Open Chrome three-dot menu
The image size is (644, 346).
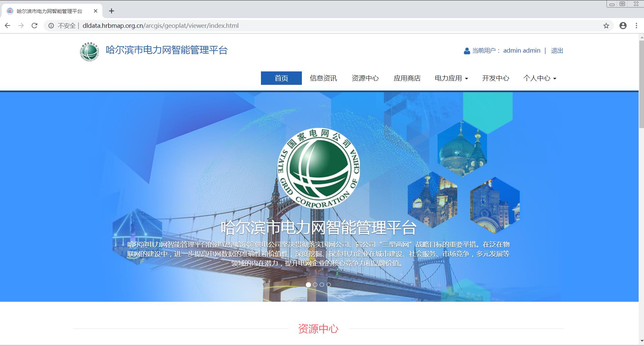click(636, 25)
